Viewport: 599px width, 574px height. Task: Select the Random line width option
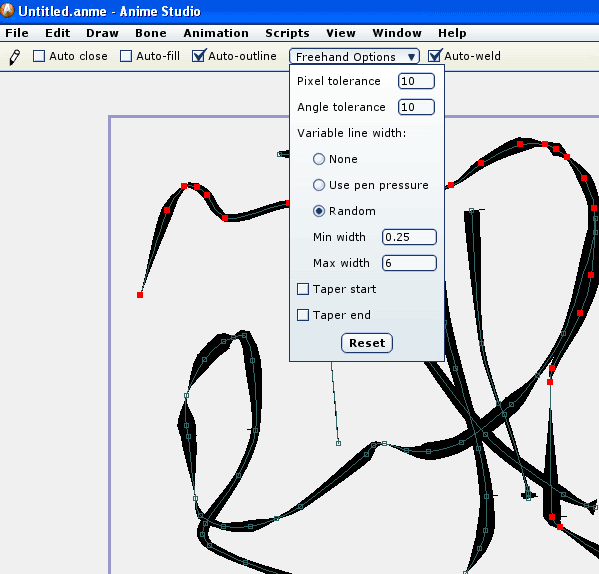(x=319, y=211)
